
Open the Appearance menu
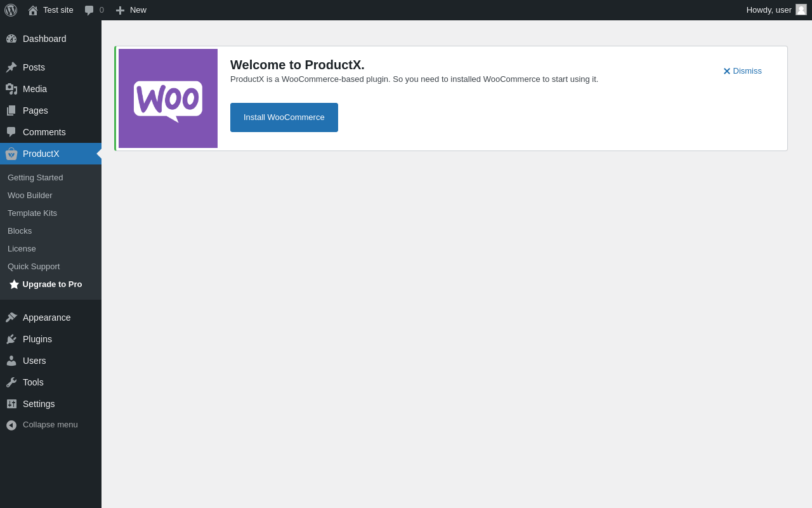(51, 317)
